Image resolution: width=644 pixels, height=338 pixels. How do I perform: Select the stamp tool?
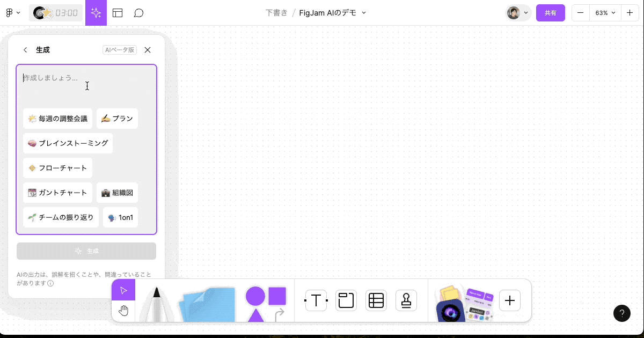pyautogui.click(x=406, y=300)
